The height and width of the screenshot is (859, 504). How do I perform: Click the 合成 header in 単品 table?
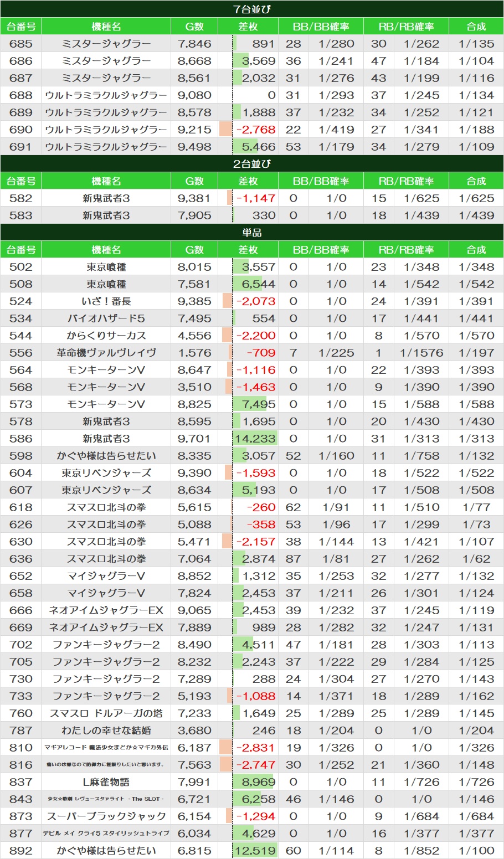pos(476,250)
